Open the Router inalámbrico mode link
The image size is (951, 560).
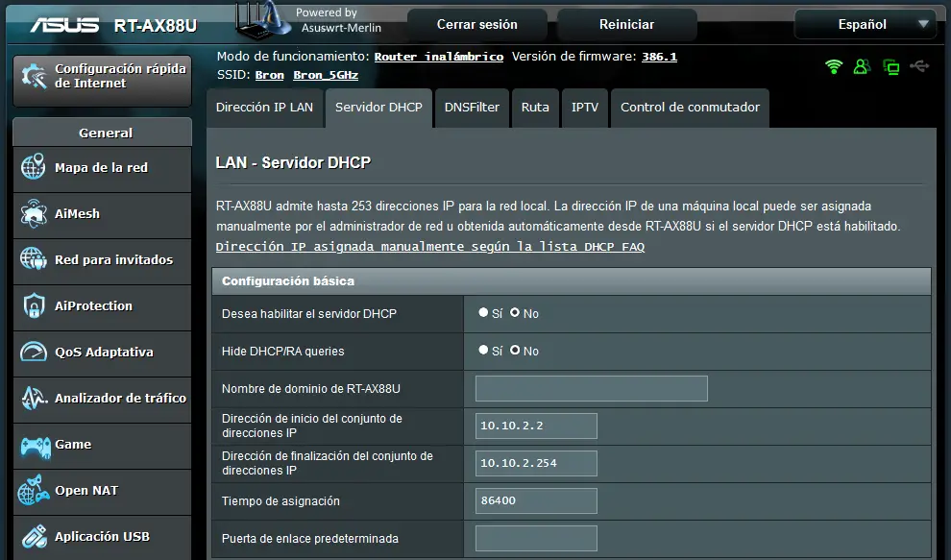pyautogui.click(x=438, y=57)
